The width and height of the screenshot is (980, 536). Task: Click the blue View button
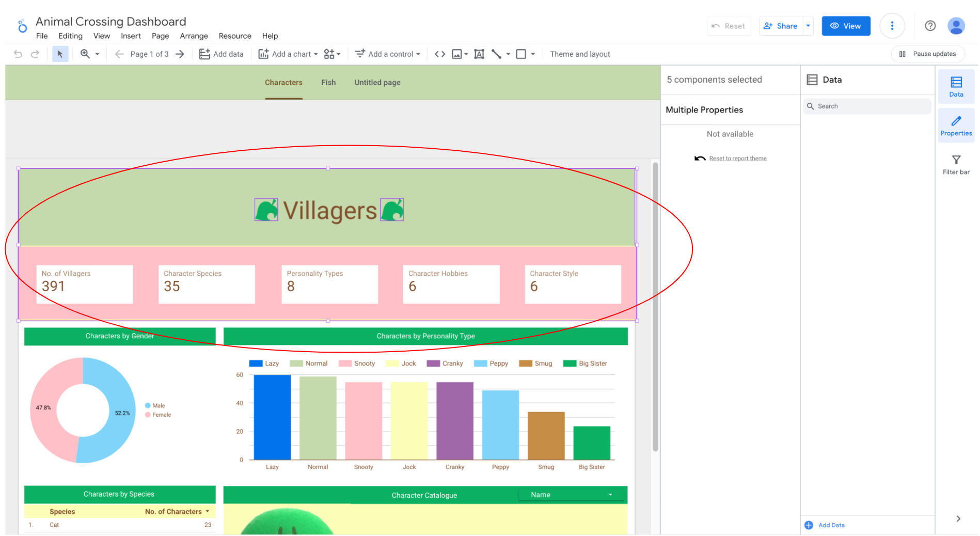845,26
